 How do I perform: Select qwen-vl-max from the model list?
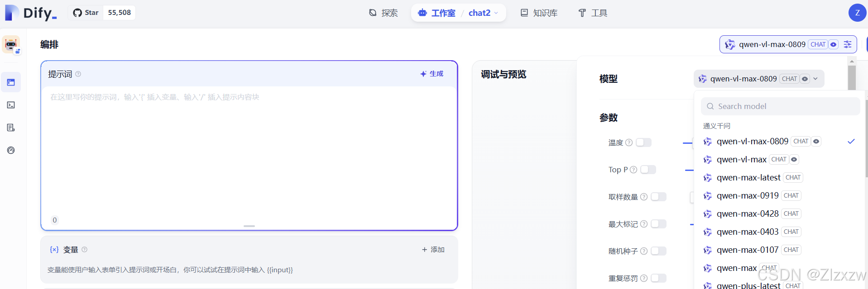[779, 159]
